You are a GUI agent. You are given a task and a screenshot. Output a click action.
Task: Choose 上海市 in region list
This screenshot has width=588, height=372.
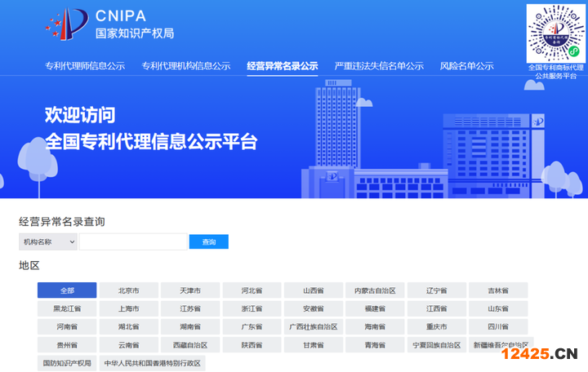[128, 309]
